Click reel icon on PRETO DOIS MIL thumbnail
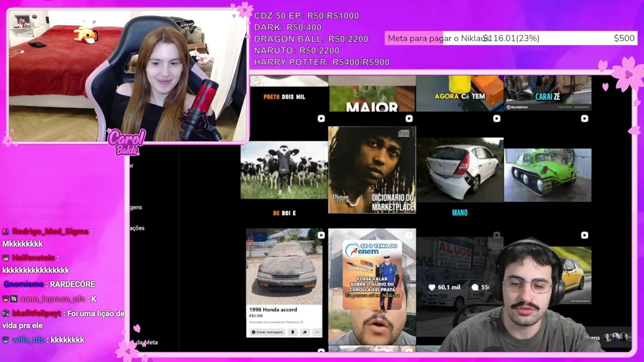Screen dimensions: 644x362 (x=321, y=119)
